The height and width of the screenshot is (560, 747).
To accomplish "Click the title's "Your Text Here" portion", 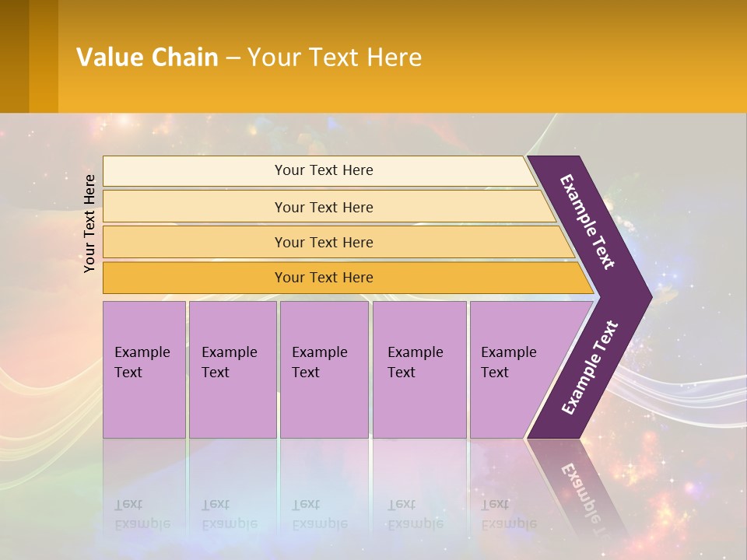I will pos(335,57).
